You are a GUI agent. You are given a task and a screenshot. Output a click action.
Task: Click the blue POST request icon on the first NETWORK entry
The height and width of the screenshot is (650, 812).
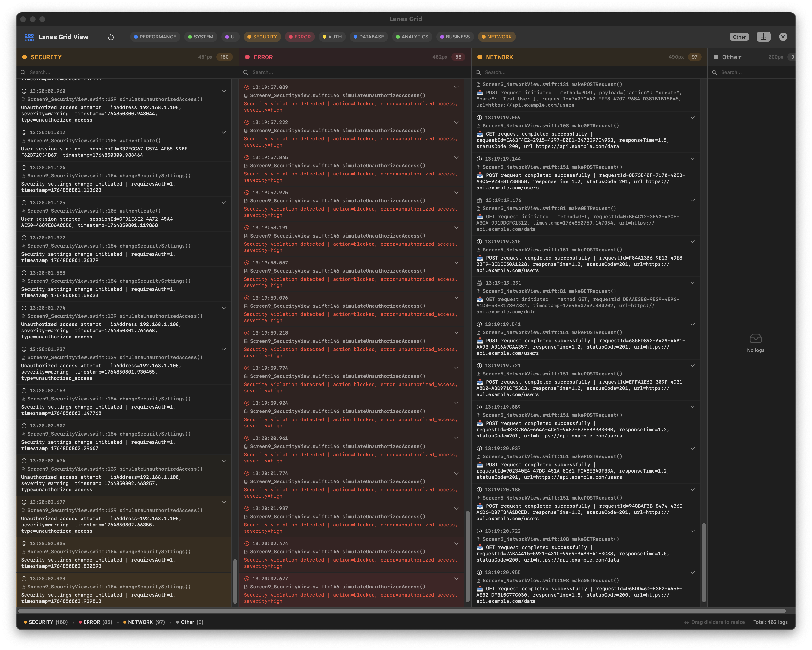[x=479, y=92]
